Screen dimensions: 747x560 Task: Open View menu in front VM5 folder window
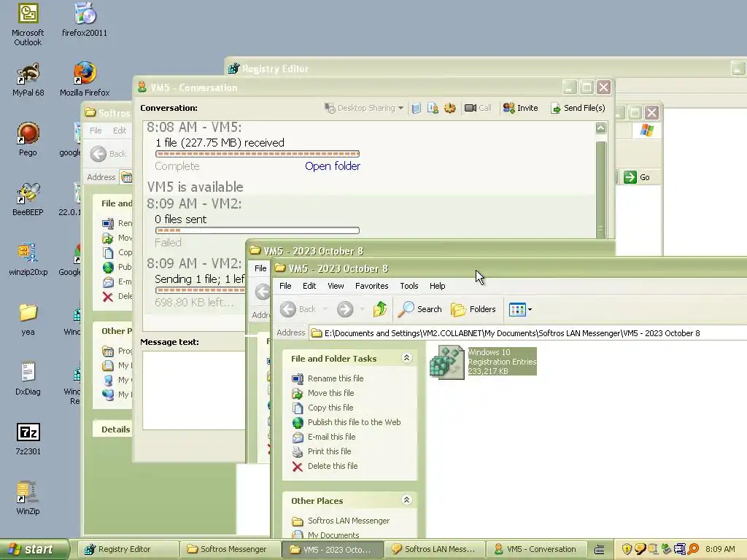336,286
